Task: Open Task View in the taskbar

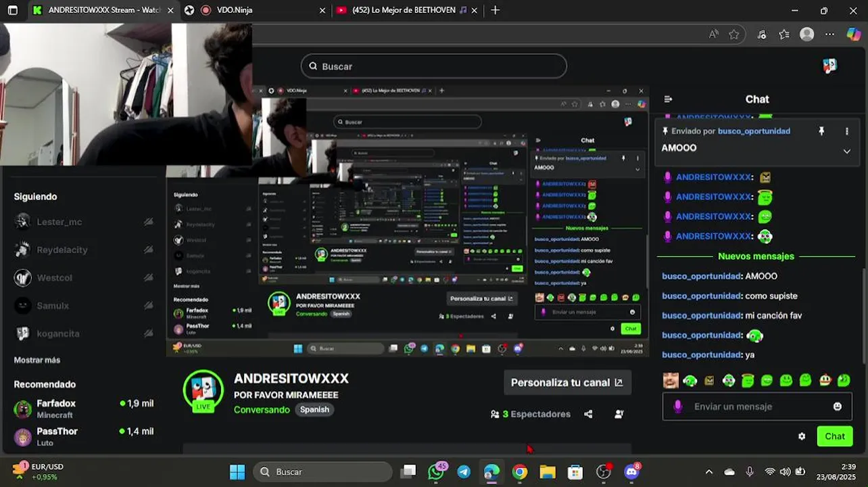Action: point(408,471)
